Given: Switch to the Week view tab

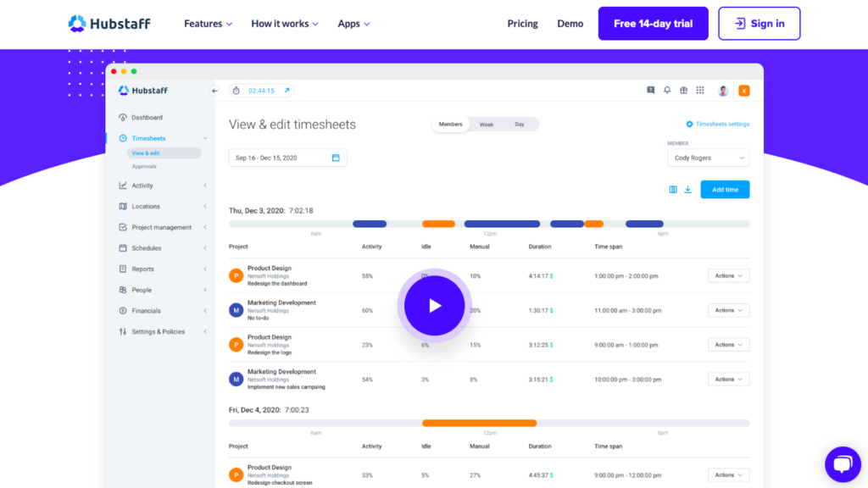Looking at the screenshot, I should (486, 125).
